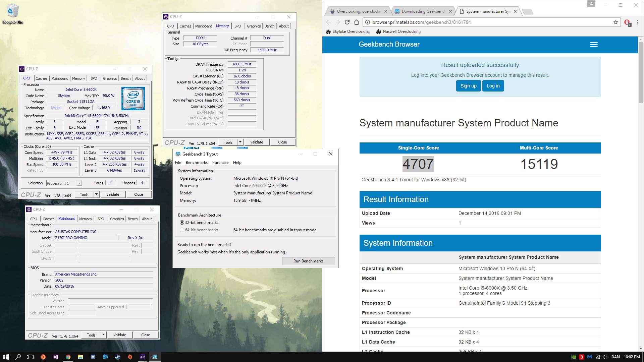Open the SPD tab in Memory CPU-Z window
This screenshot has height=362, width=644.
pos(237,26)
